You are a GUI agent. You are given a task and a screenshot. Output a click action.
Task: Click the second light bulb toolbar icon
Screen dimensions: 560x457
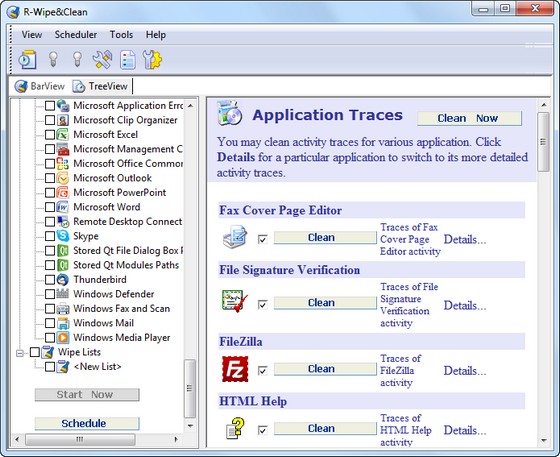(x=78, y=59)
